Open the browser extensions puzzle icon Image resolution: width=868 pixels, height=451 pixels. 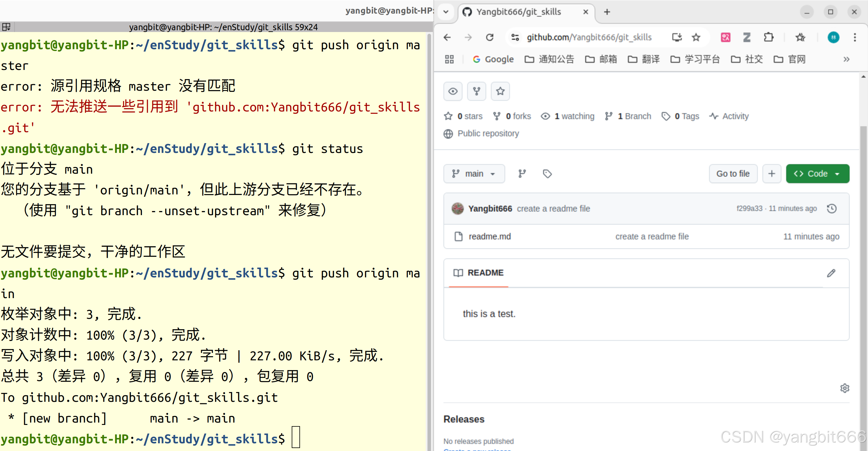pos(769,37)
